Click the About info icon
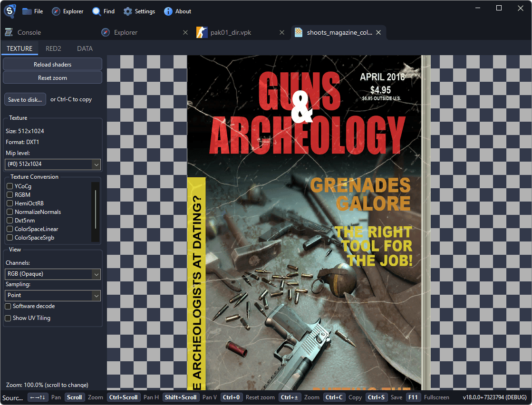This screenshot has height=405, width=532. (x=166, y=11)
